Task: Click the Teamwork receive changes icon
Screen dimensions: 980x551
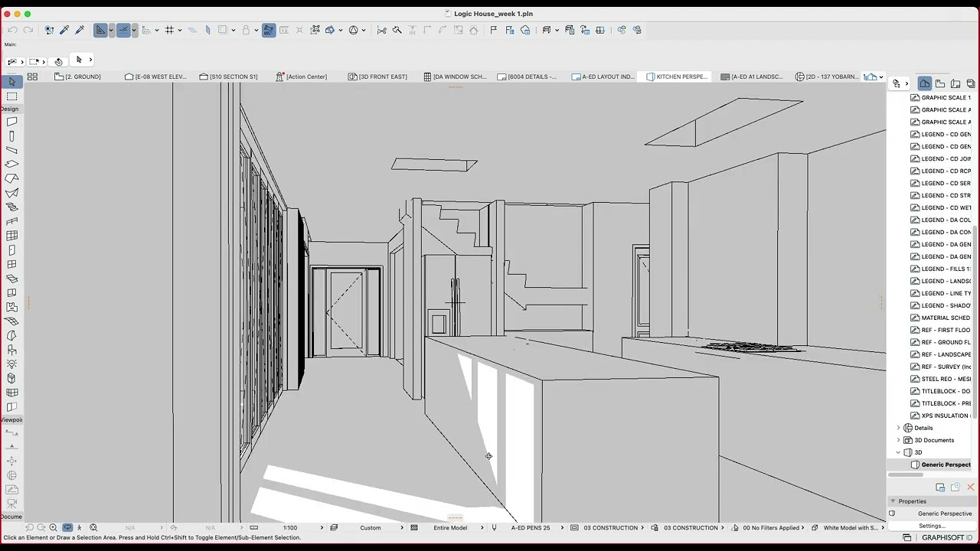Action: coord(637,30)
